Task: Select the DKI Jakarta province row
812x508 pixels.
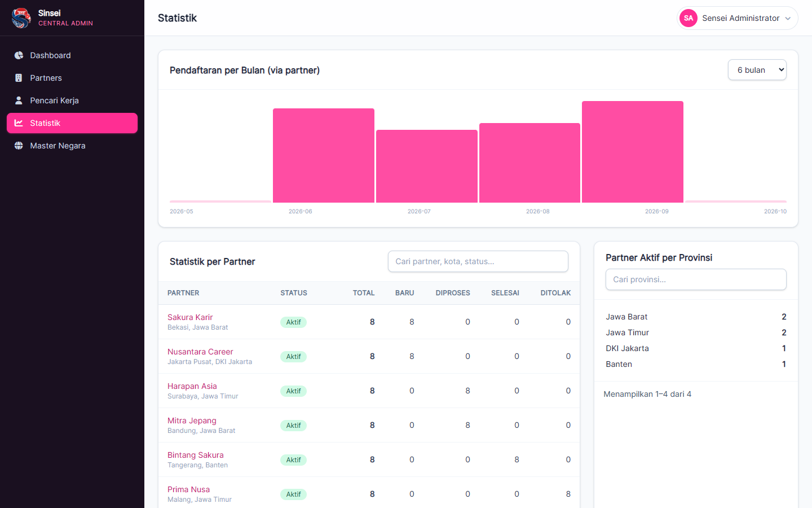Action: [696, 348]
